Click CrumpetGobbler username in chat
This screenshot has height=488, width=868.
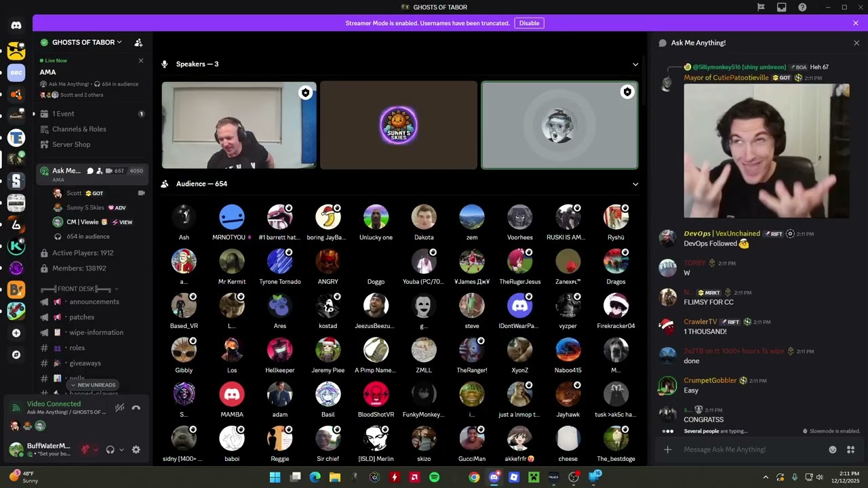point(710,380)
